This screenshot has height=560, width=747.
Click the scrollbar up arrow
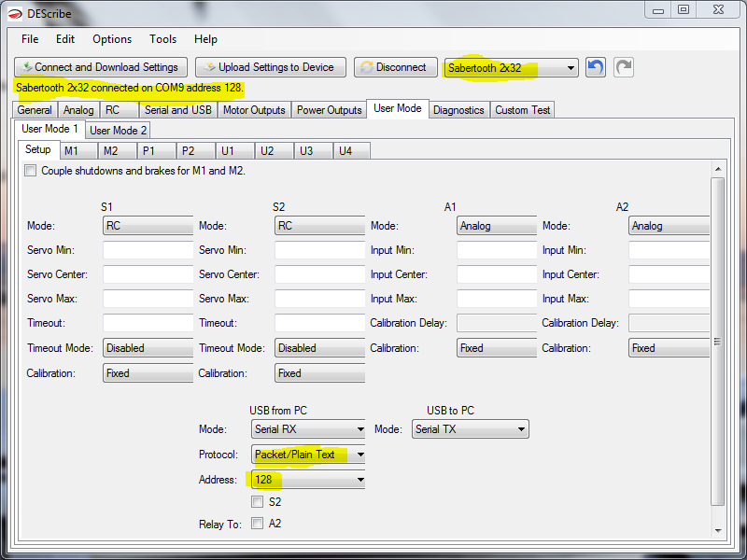click(718, 169)
